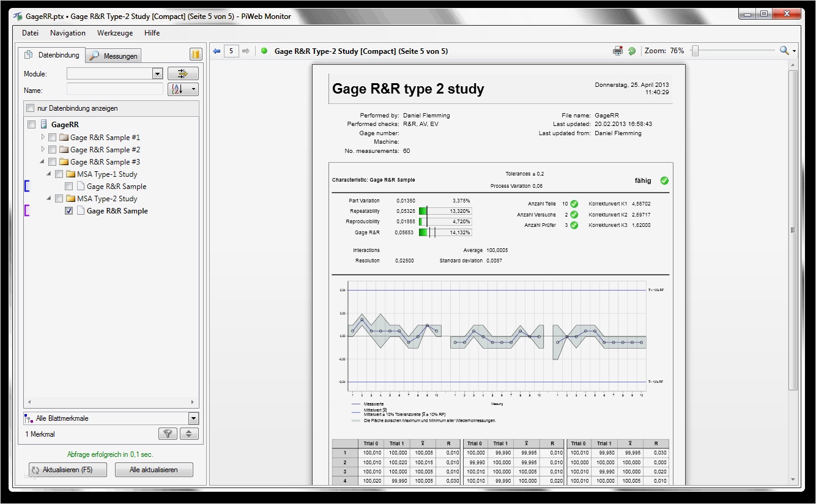Open the Werkzeuge menu
Screen dimensions: 816x504
click(115, 33)
